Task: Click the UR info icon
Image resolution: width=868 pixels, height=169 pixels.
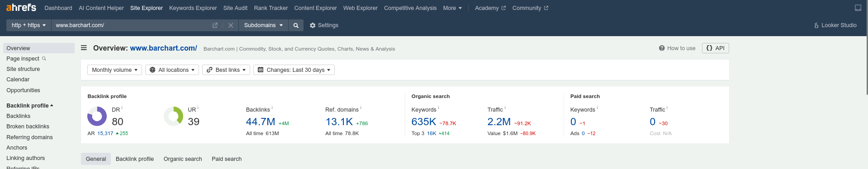Action: [198, 108]
